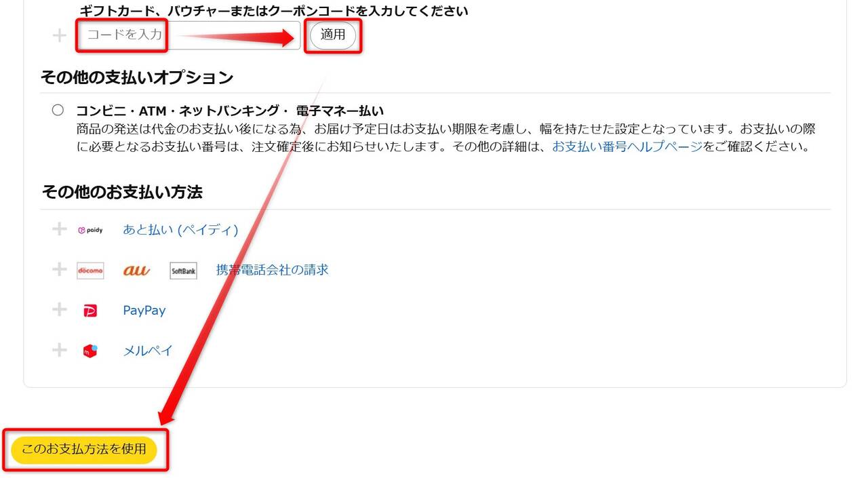Screen dimensions: 868x489
Task: Click the 適用 apply button
Action: (x=333, y=35)
